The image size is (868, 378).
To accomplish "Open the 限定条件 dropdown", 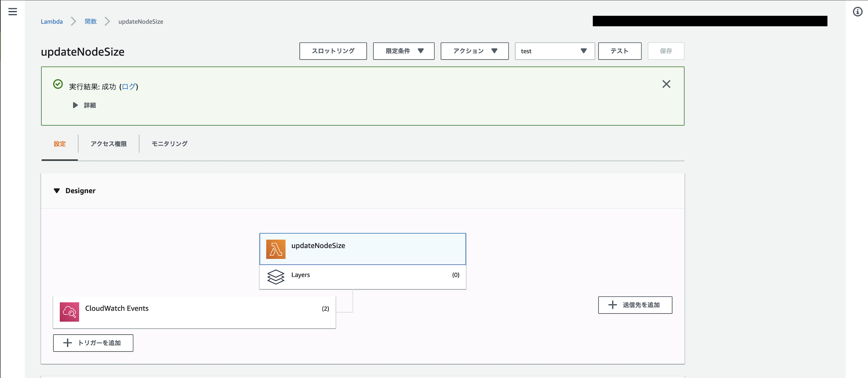I will point(404,51).
